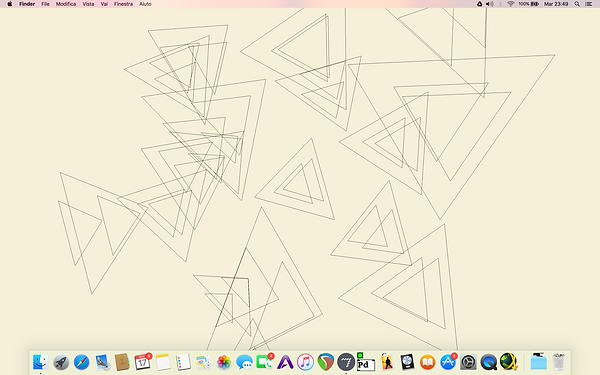
Task: Click the Google Drive menu bar icon
Action: (x=479, y=4)
